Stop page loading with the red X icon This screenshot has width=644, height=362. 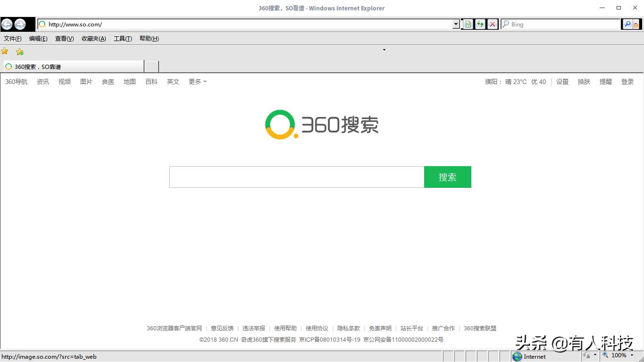click(492, 24)
